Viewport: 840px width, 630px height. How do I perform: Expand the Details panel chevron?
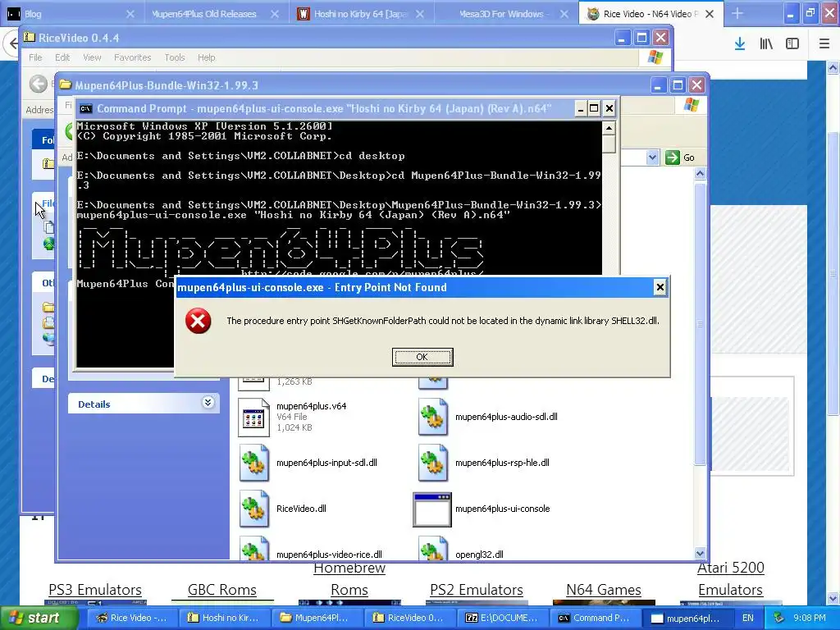point(208,403)
